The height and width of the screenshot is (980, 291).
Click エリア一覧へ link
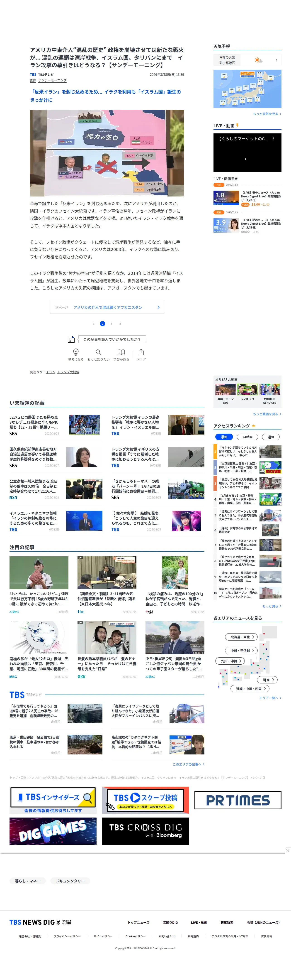(x=270, y=698)
